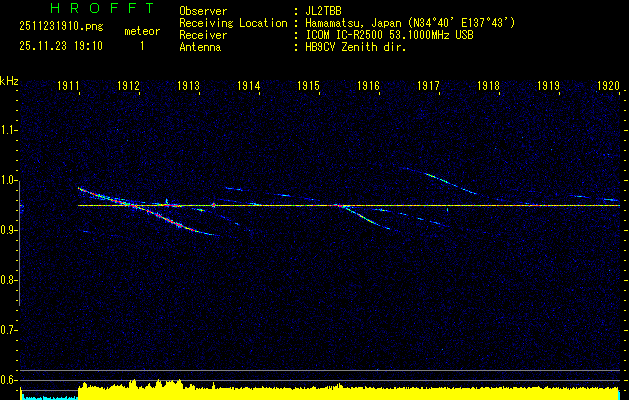This screenshot has height=400, width=629.
Task: Click the 1917 time marker
Action: 429,87
